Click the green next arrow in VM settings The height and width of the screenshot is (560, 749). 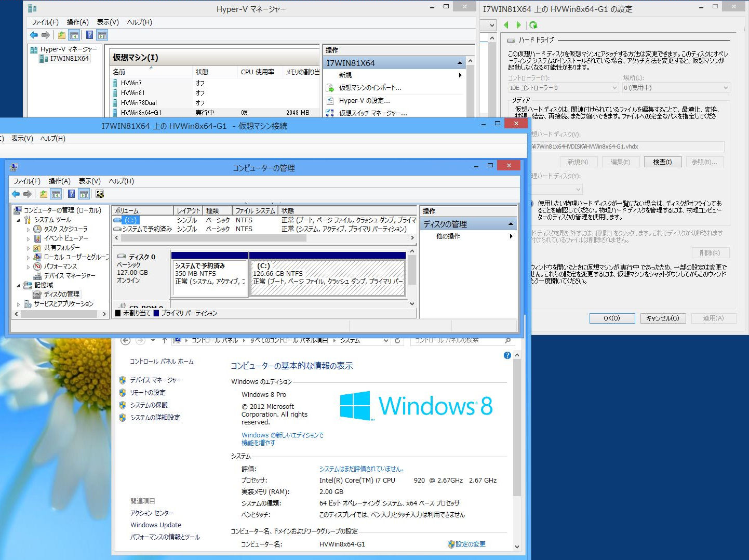coord(518,25)
